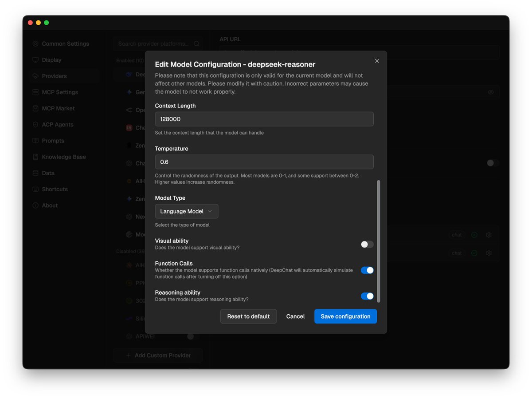Click the upper model row's gear icon

tap(489, 235)
